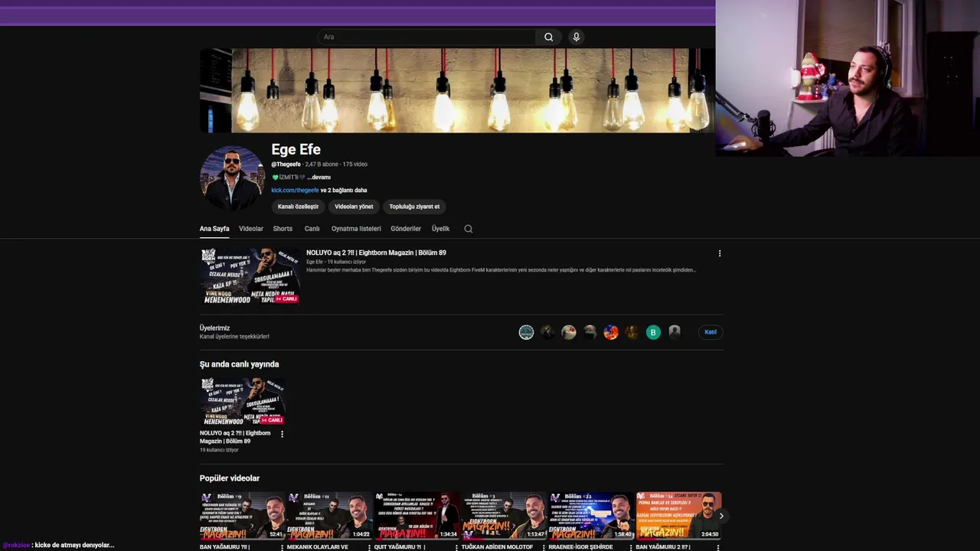Open options for live stream card

coord(282,434)
